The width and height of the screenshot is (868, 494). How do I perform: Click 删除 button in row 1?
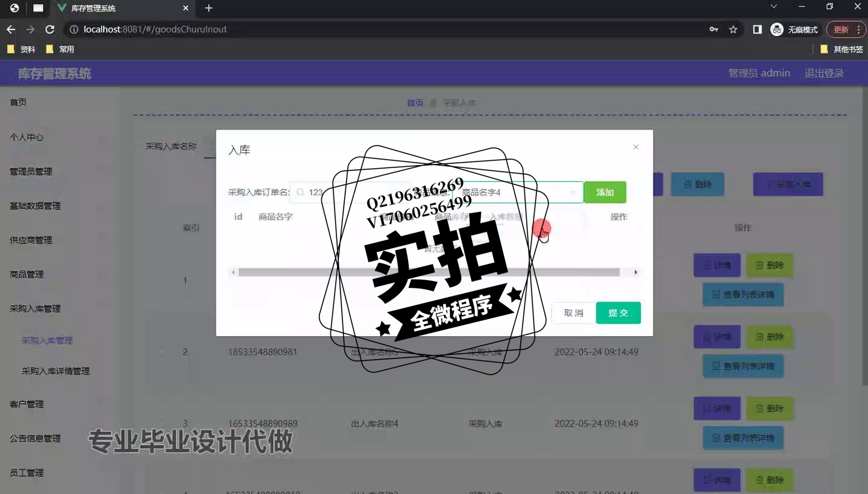point(770,265)
